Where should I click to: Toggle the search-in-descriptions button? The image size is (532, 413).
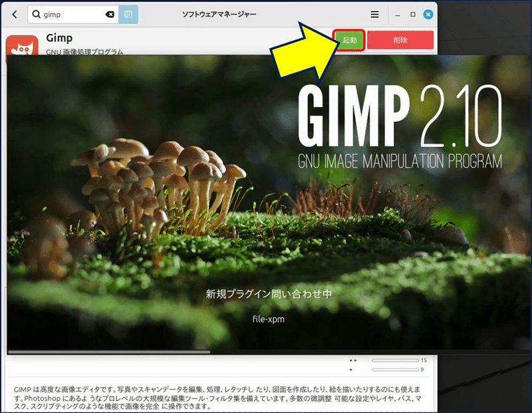point(128,14)
